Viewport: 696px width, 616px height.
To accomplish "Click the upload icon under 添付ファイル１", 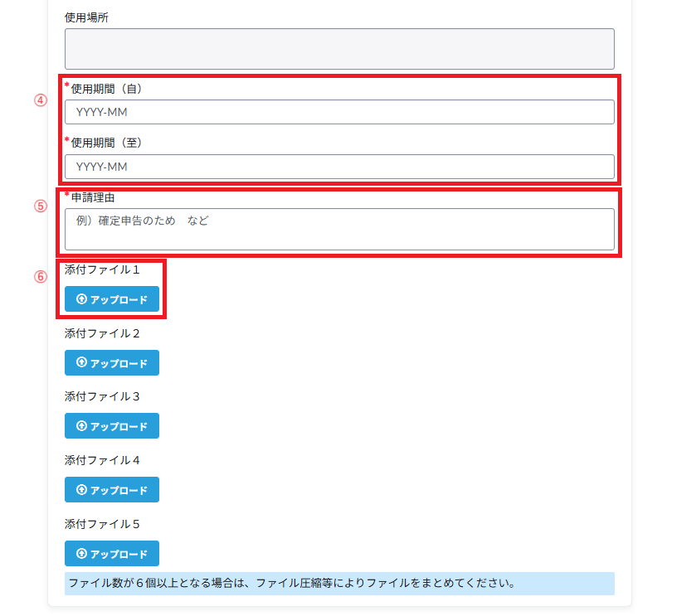I will coord(81,299).
